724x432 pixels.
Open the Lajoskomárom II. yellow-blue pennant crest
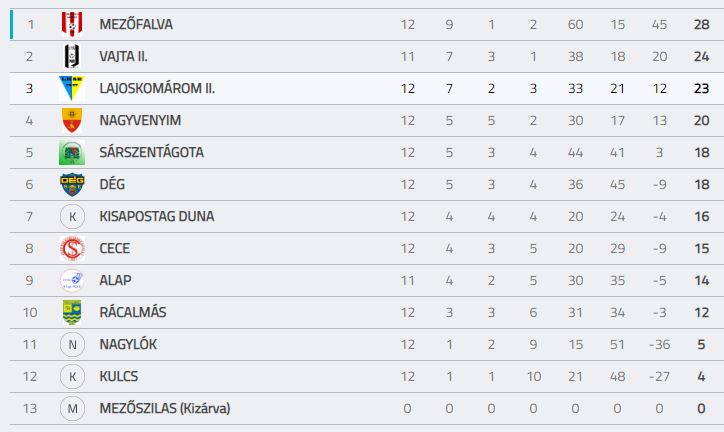pyautogui.click(x=72, y=88)
